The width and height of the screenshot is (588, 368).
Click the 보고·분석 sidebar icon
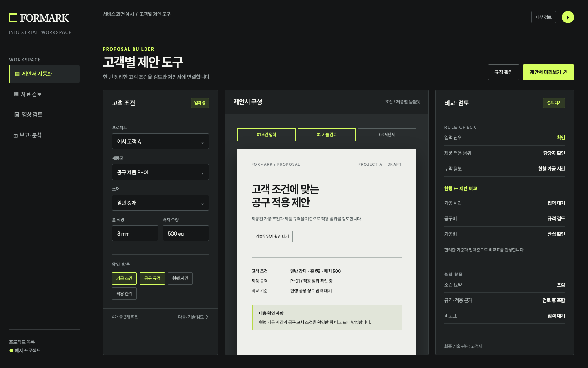[x=16, y=136]
